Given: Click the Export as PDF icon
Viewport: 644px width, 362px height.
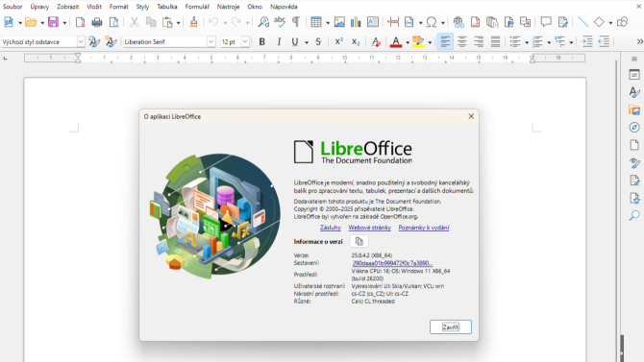Looking at the screenshot, I should click(80, 22).
